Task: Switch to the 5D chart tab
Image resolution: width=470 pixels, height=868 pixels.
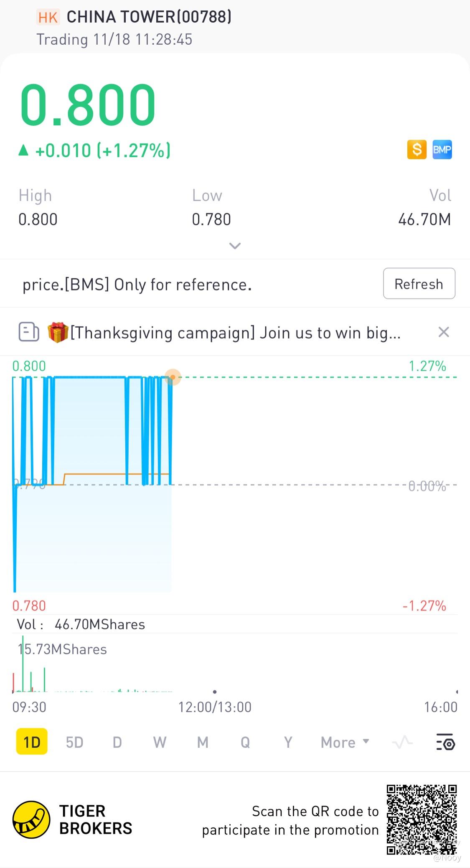Action: pyautogui.click(x=75, y=742)
